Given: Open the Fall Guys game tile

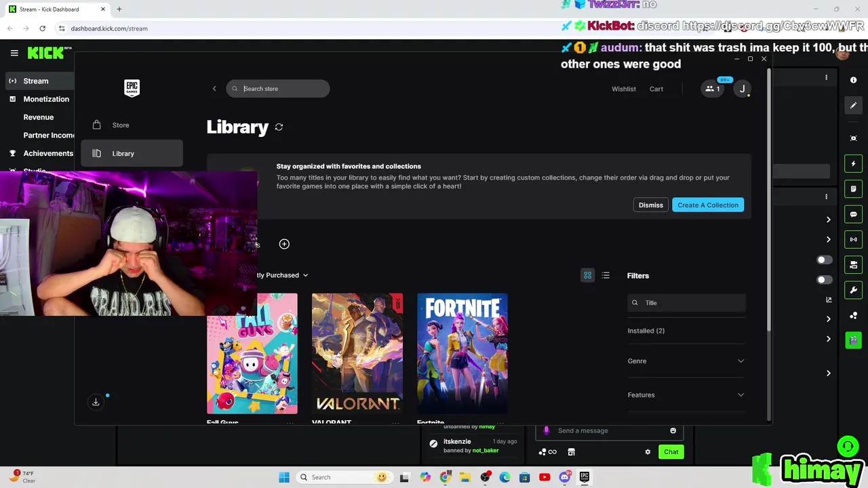Looking at the screenshot, I should click(252, 354).
